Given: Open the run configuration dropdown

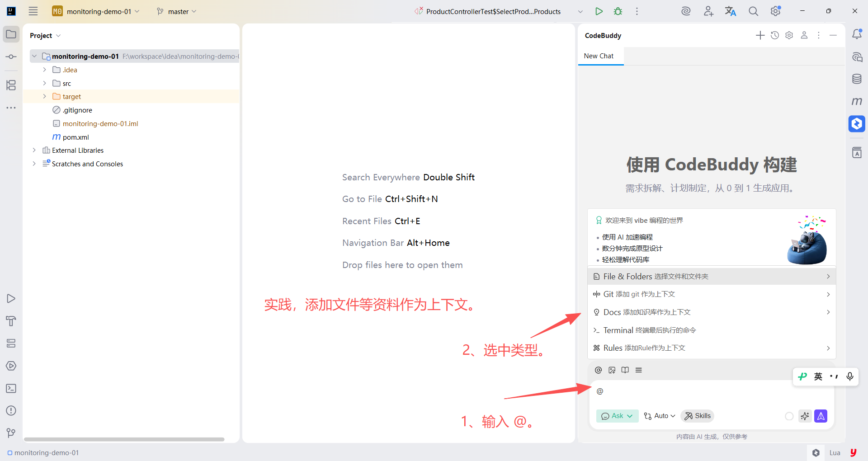Looking at the screenshot, I should [580, 11].
